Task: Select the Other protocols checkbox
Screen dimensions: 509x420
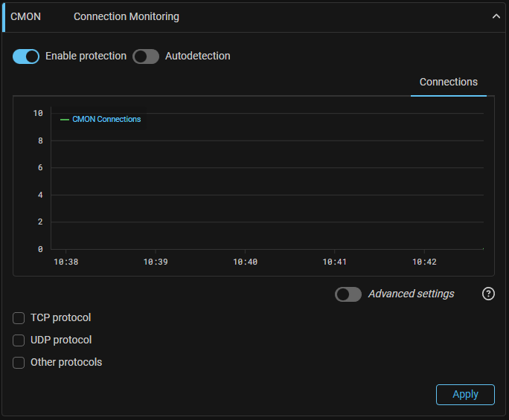Action: 19,363
